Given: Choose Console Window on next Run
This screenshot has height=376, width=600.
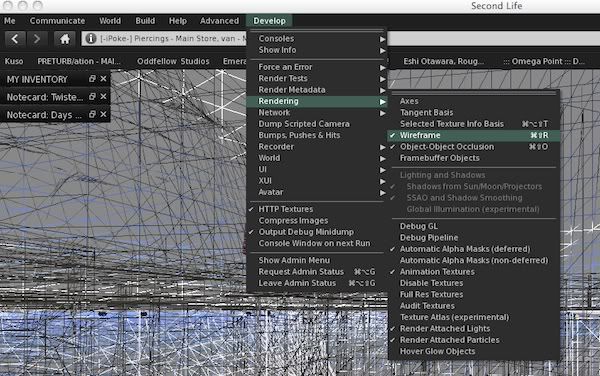Looking at the screenshot, I should (x=317, y=243).
